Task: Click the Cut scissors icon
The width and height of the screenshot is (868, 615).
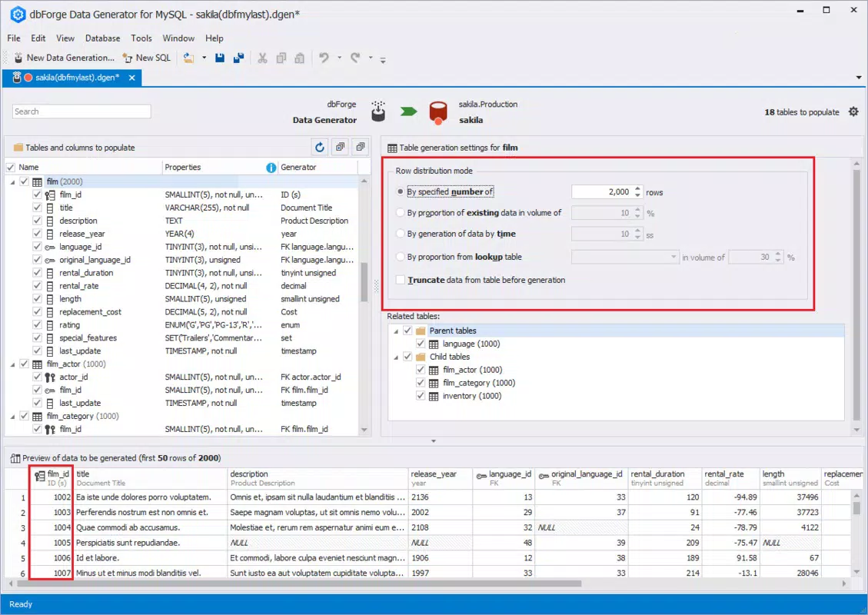Action: click(x=262, y=58)
